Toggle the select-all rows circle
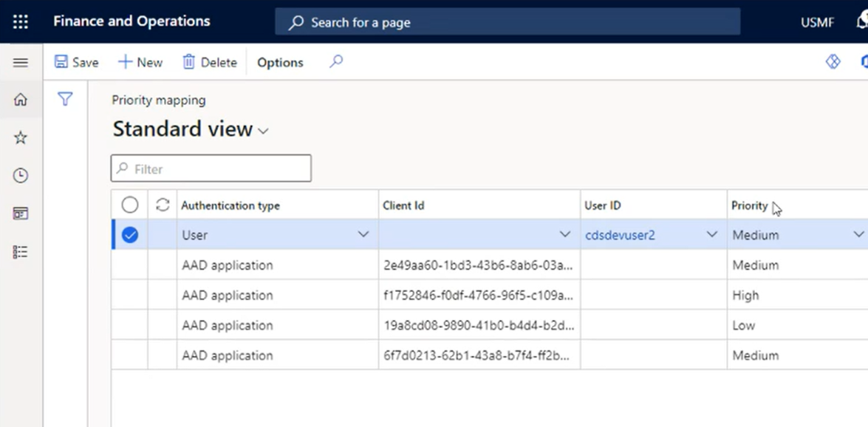The width and height of the screenshot is (868, 427). click(130, 205)
